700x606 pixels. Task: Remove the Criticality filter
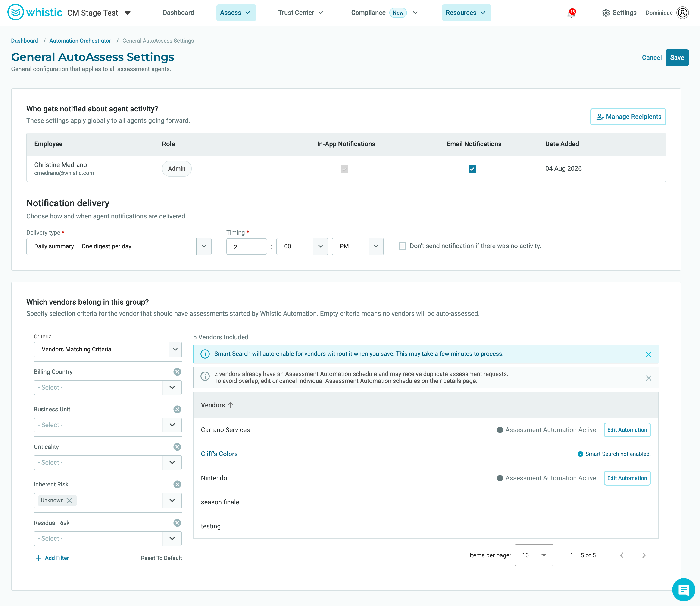click(177, 447)
